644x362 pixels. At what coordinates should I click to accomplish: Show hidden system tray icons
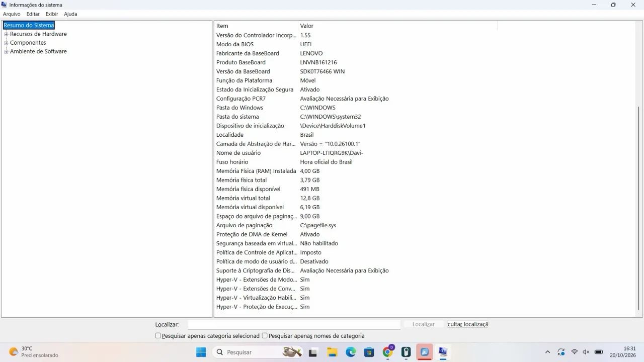(547, 352)
